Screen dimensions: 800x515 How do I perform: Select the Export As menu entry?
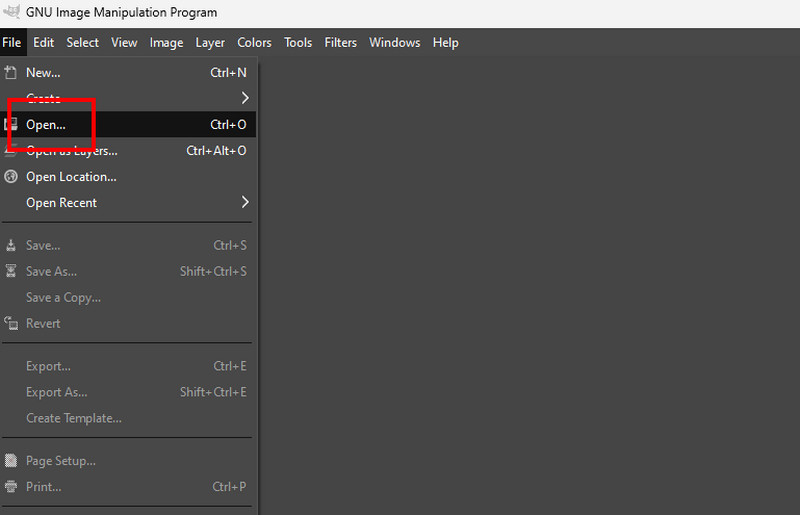56,392
